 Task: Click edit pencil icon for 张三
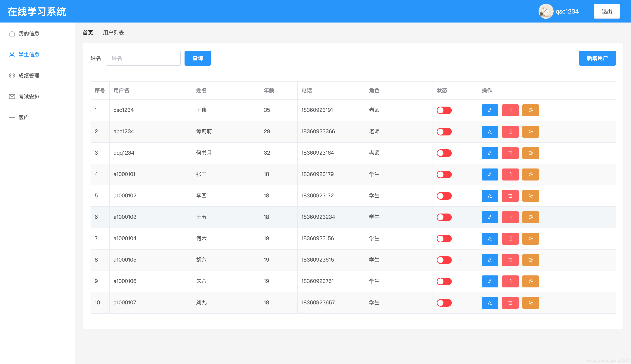(x=490, y=174)
